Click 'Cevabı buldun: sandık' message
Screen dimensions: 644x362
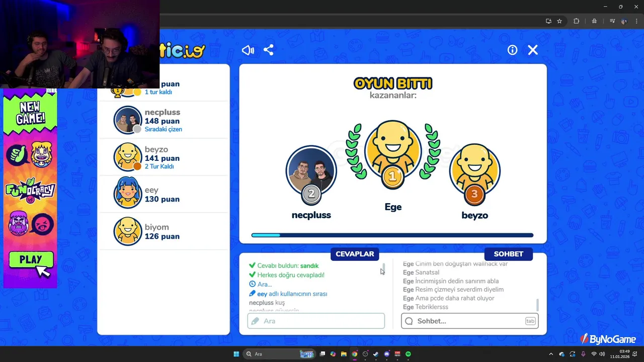click(x=284, y=265)
